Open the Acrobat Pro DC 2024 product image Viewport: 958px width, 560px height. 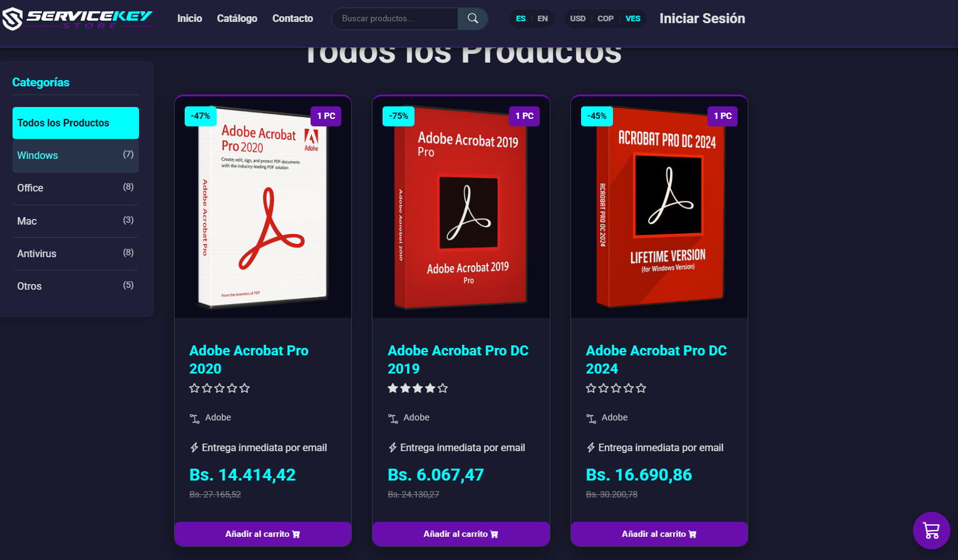pyautogui.click(x=659, y=207)
